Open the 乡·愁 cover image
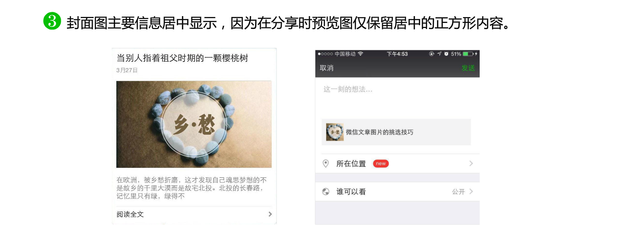Viewport: 644px width, 229px height. (194, 124)
